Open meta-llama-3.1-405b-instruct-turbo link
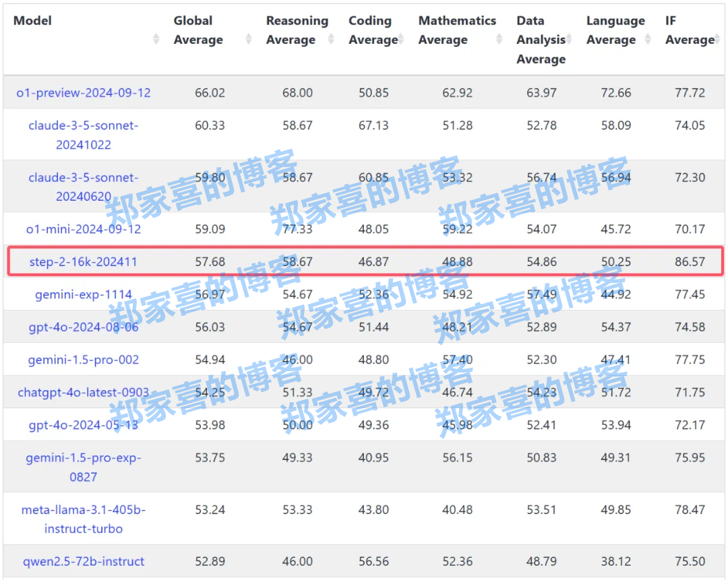Viewport: 728px width, 580px height. point(84,519)
